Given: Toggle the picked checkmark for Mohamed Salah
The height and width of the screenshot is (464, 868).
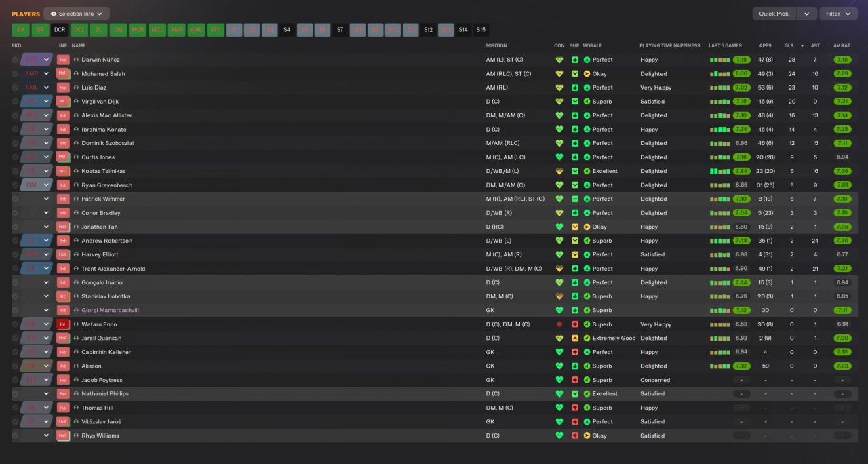Looking at the screenshot, I should click(15, 73).
